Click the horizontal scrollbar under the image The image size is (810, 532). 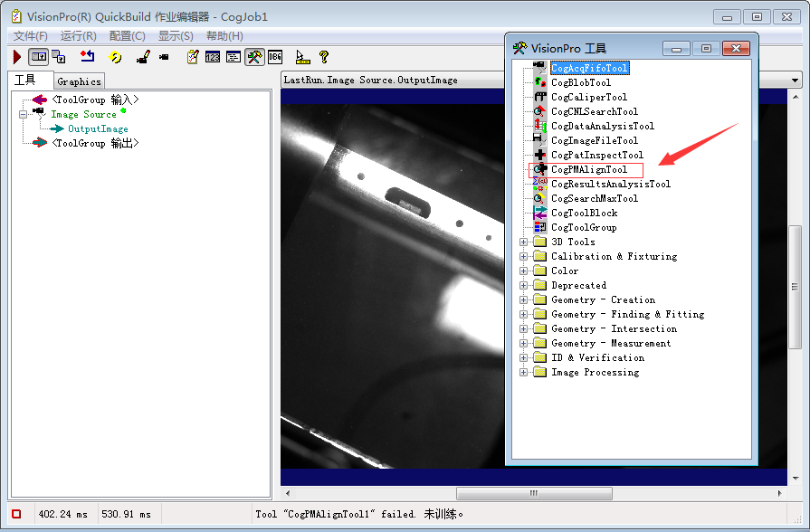coord(534,493)
